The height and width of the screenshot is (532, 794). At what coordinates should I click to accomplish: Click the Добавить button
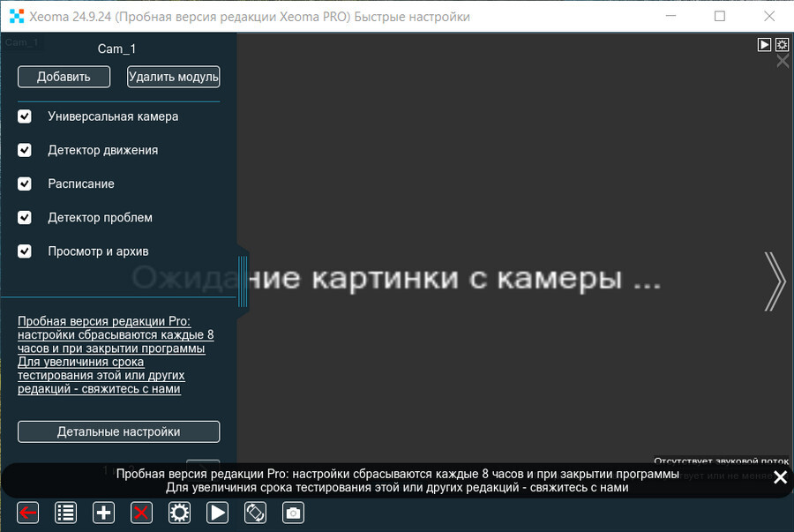click(x=64, y=77)
